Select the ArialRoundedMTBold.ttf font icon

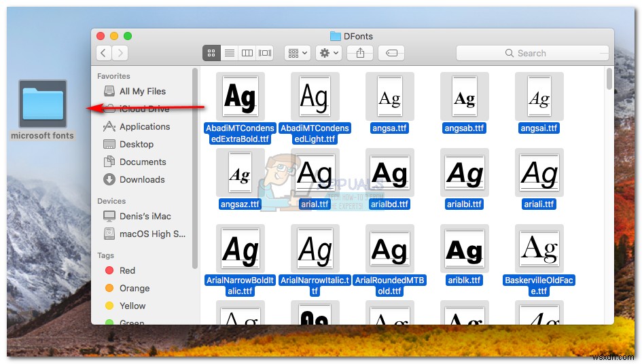coord(390,249)
